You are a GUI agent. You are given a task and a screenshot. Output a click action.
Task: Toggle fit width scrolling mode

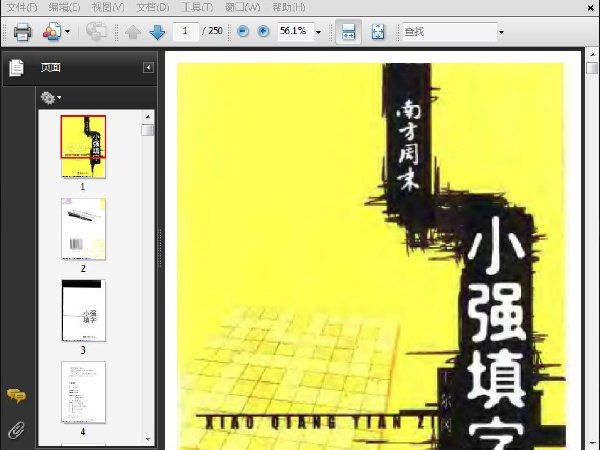click(x=348, y=32)
